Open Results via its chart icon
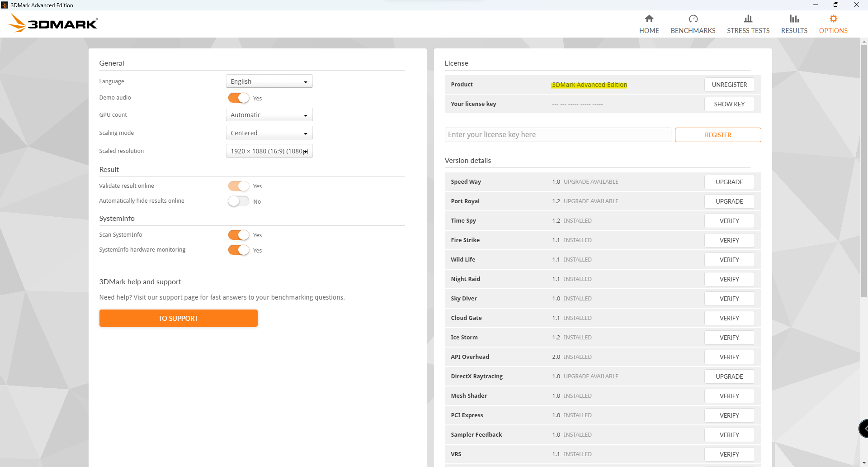Screen dimensions: 868x467 click(x=794, y=19)
